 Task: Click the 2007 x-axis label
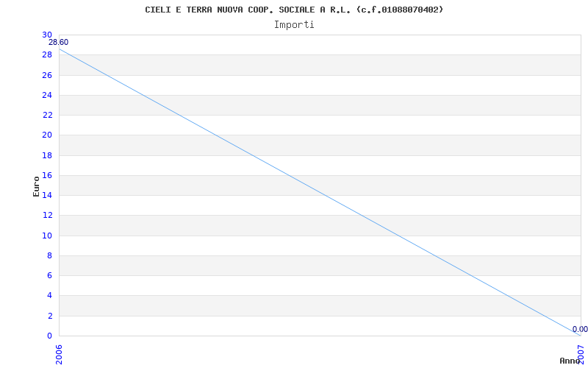[x=581, y=355]
